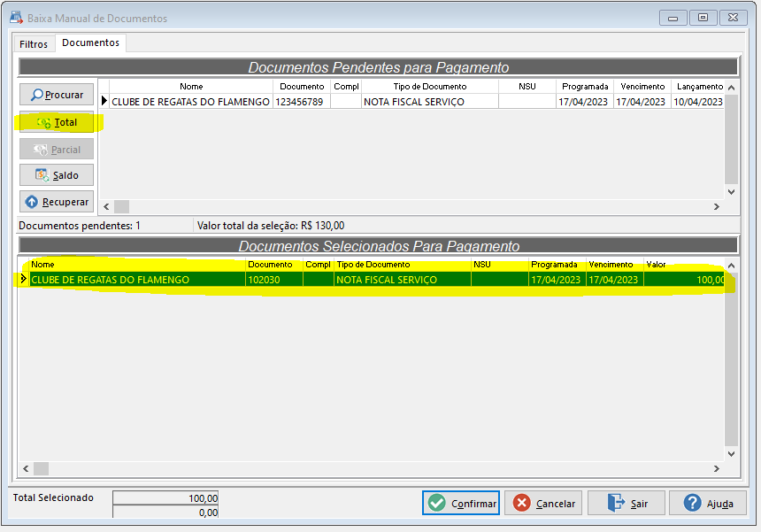Click Programada header in pending grid
Viewport: 761px width, 532px height.
[x=585, y=87]
